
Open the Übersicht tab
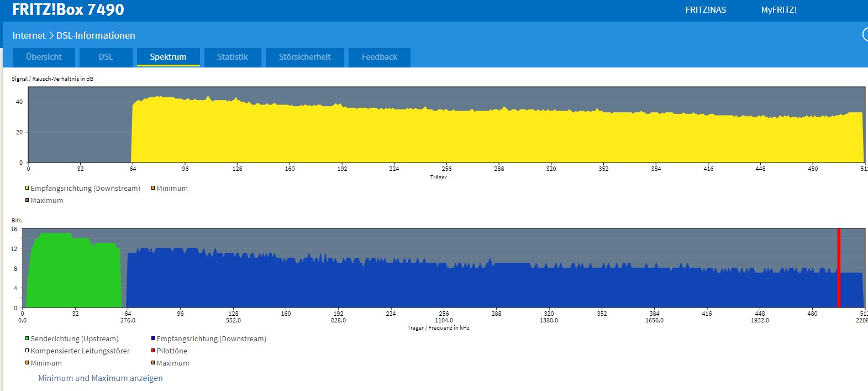tap(44, 57)
